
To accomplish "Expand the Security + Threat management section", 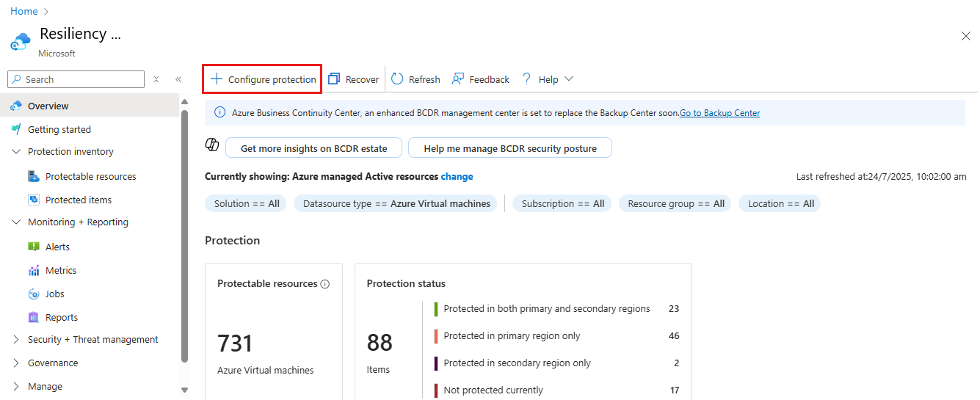I will click(17, 340).
